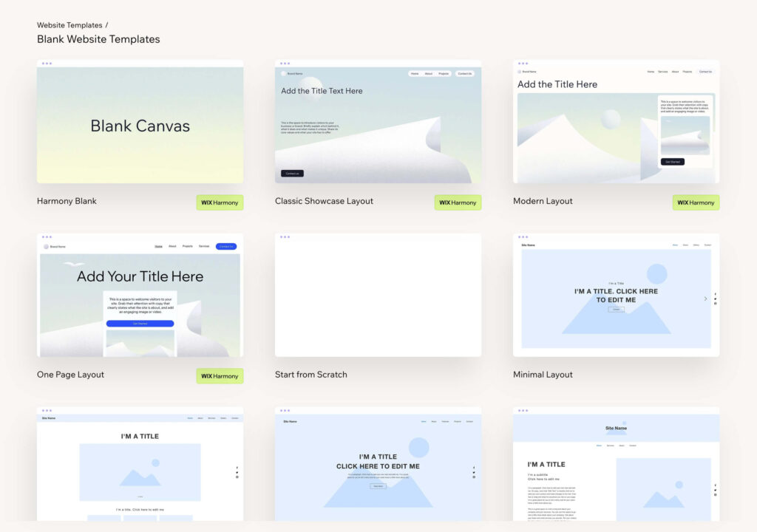Image resolution: width=757 pixels, height=532 pixels.
Task: Select the Home nav item in One Page Layout preview
Action: (x=158, y=246)
